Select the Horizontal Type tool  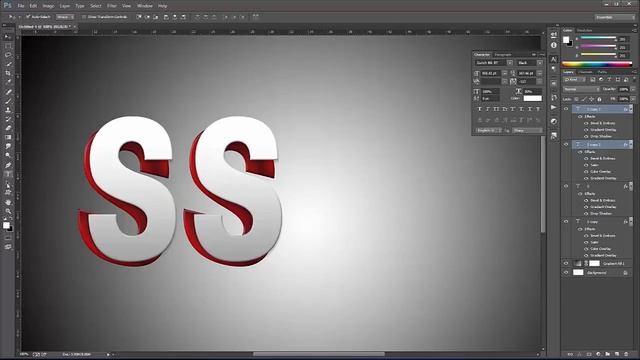8,174
